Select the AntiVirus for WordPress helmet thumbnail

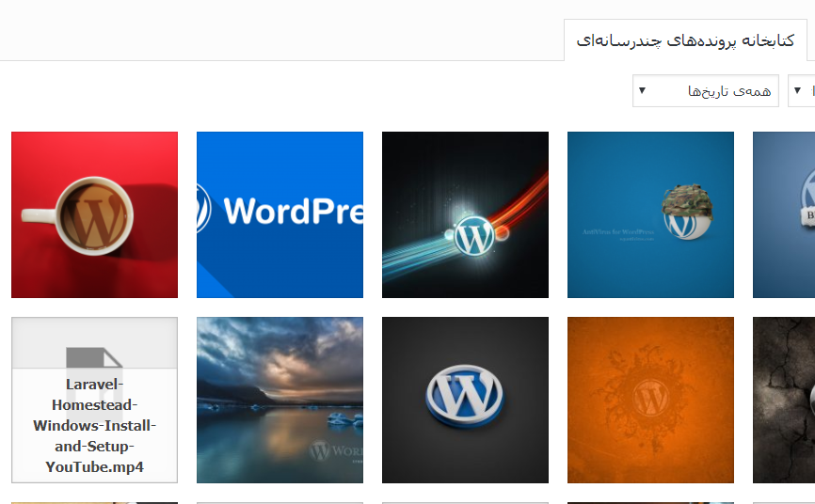point(650,214)
